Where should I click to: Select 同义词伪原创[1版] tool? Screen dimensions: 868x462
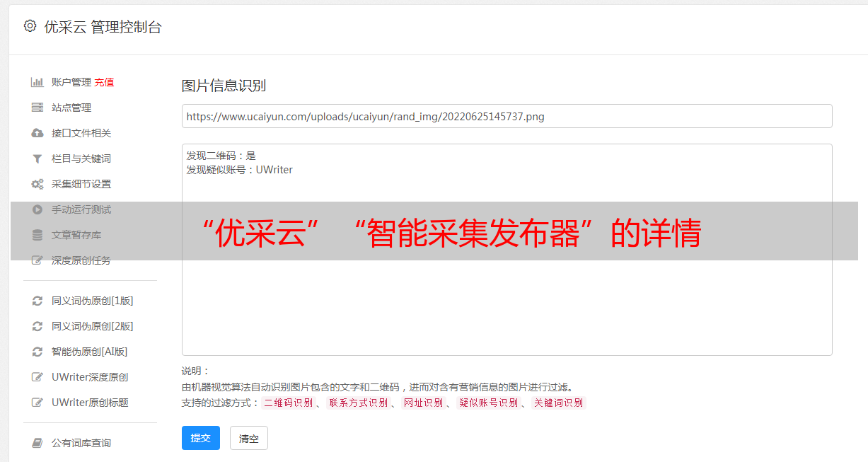click(x=93, y=301)
